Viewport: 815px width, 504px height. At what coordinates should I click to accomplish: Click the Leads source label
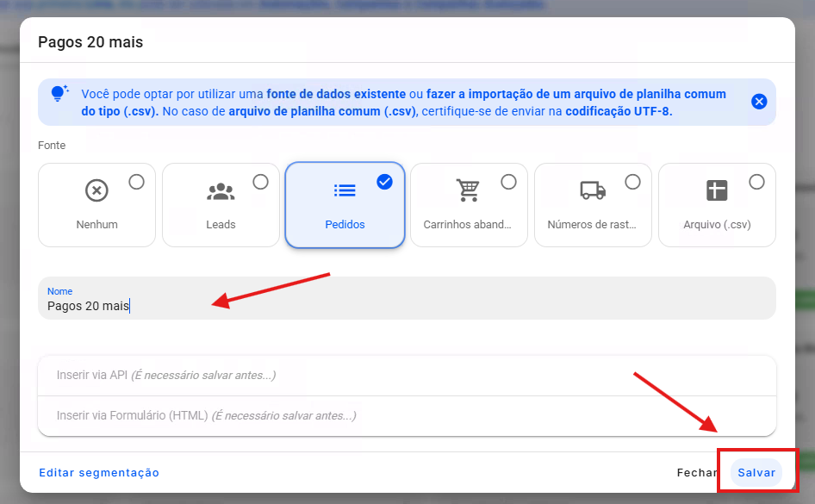[221, 225]
